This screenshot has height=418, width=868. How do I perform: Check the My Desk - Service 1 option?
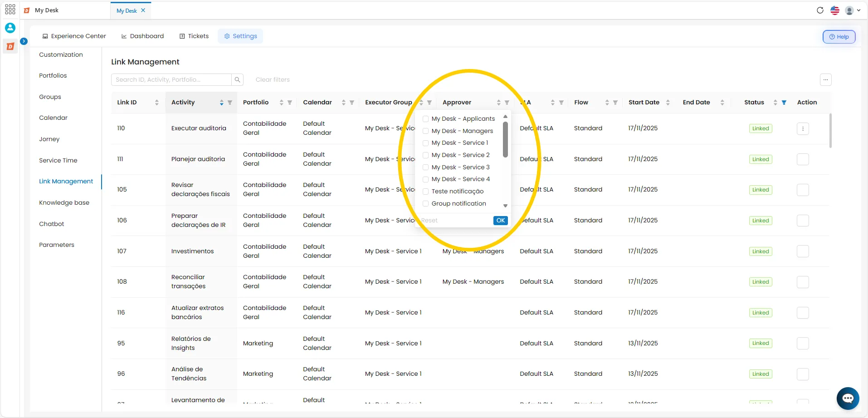(425, 143)
